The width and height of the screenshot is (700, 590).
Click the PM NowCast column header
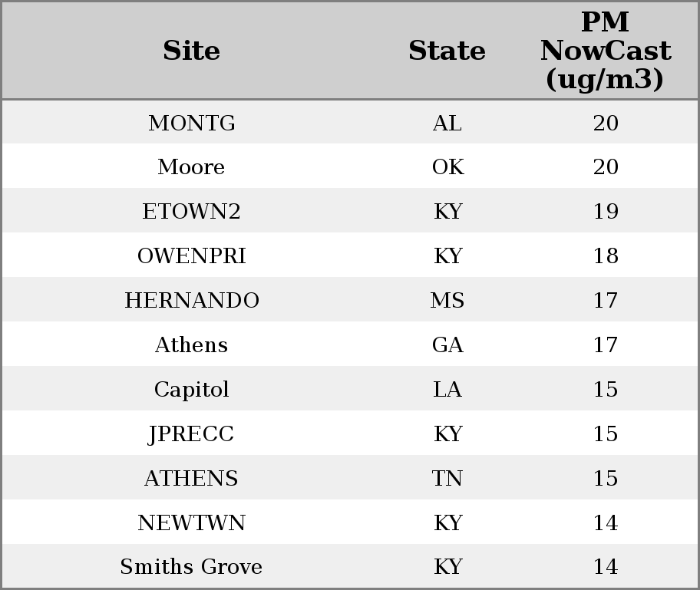pyautogui.click(x=606, y=51)
